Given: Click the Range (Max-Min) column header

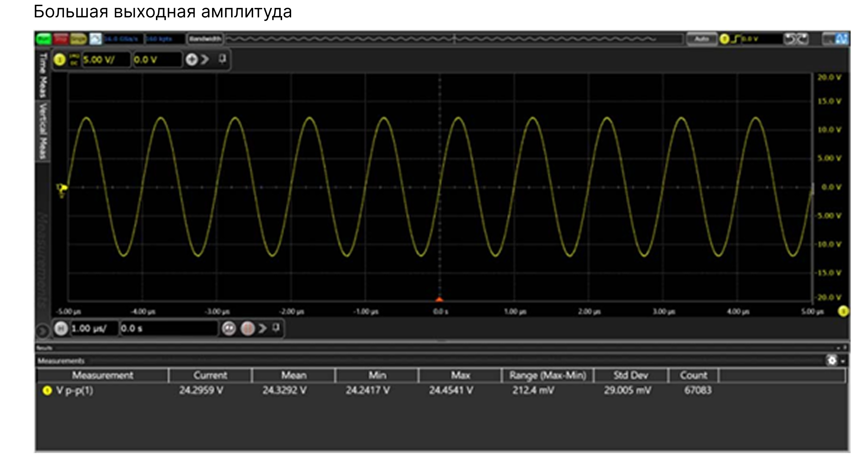Looking at the screenshot, I should [x=548, y=375].
